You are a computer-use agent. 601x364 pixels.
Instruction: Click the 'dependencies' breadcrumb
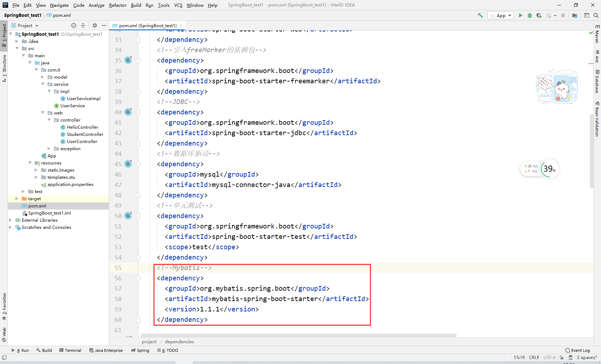click(x=179, y=342)
